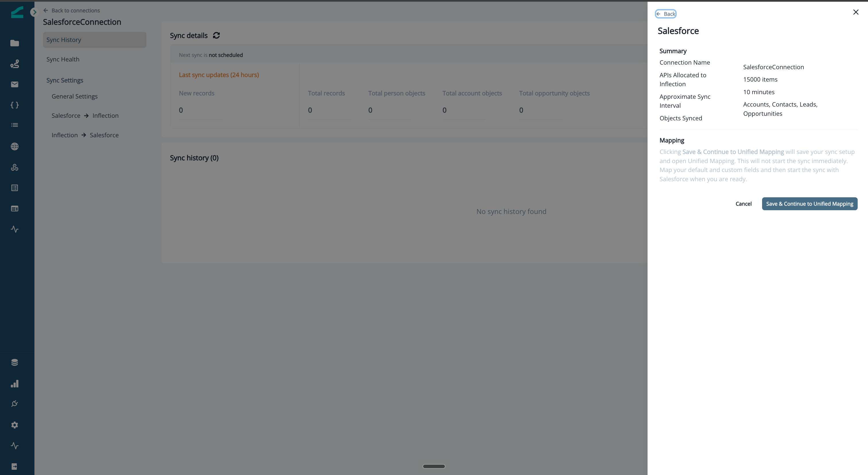Click the logout icon at sidebar bottom
The width and height of the screenshot is (868, 475).
pyautogui.click(x=14, y=467)
